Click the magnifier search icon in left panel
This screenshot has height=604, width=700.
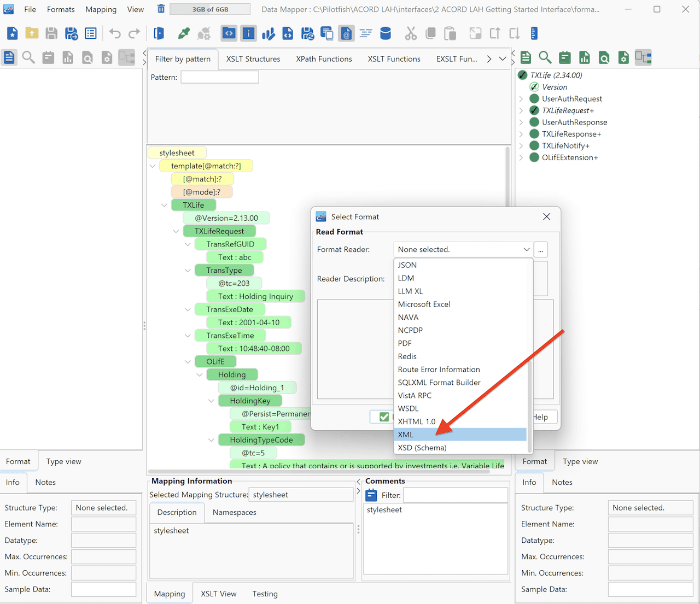(x=28, y=57)
